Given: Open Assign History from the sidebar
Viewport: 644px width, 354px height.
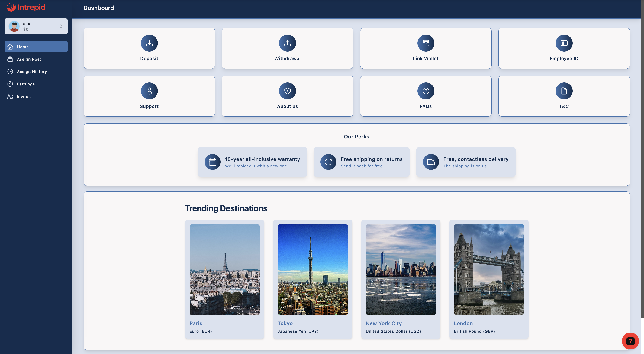Looking at the screenshot, I should pyautogui.click(x=32, y=72).
